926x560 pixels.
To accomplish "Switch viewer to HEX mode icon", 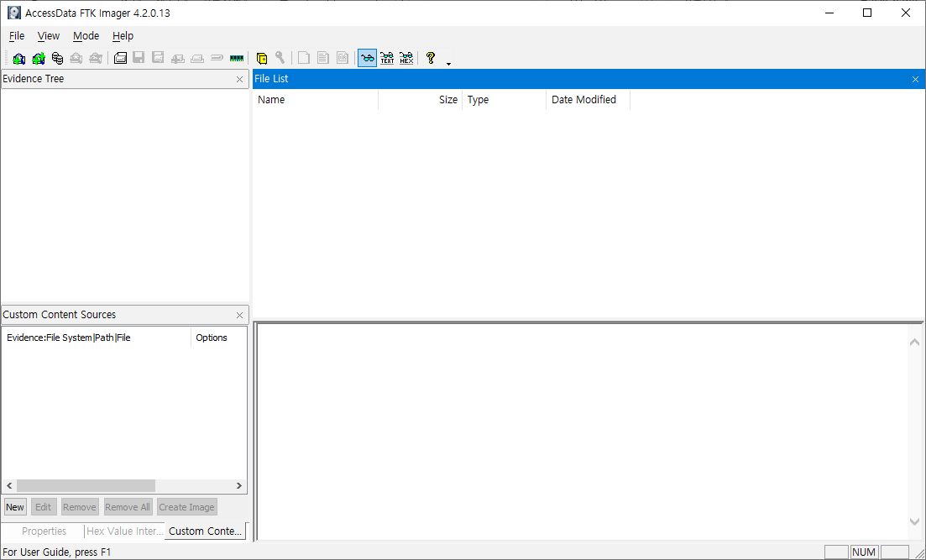I will coord(406,58).
